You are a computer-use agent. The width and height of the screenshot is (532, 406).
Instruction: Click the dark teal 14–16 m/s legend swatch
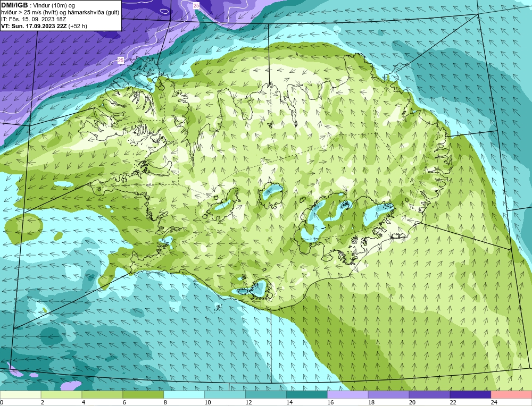[x=307, y=394]
